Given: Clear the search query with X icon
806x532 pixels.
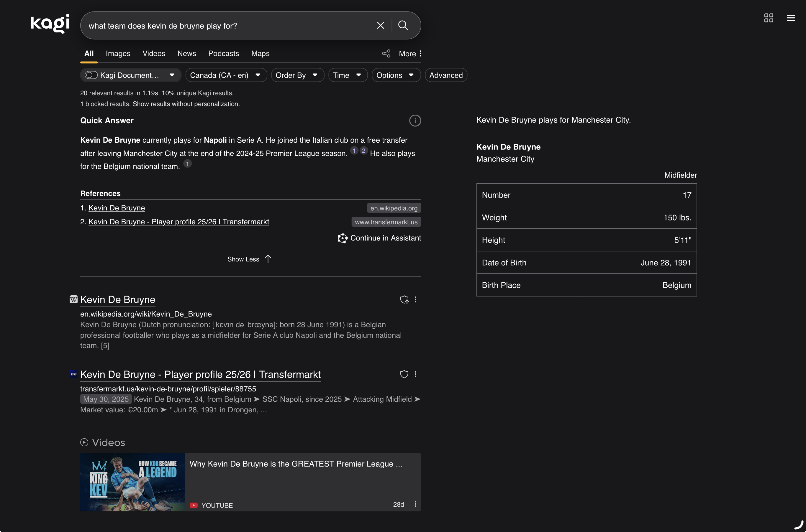Looking at the screenshot, I should point(381,25).
